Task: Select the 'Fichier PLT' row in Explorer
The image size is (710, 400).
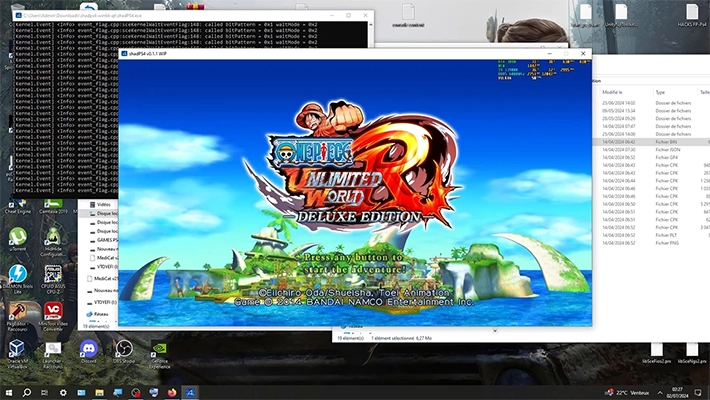Action: click(651, 235)
